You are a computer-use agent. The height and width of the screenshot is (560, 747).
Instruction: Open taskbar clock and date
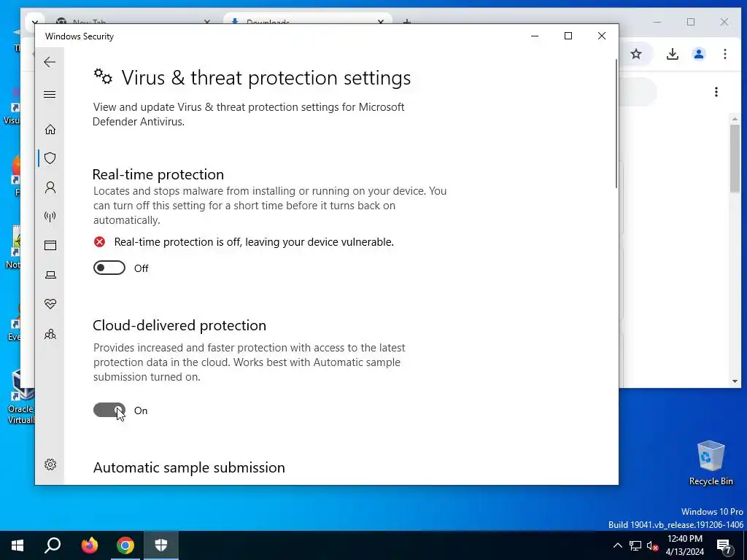pyautogui.click(x=684, y=545)
